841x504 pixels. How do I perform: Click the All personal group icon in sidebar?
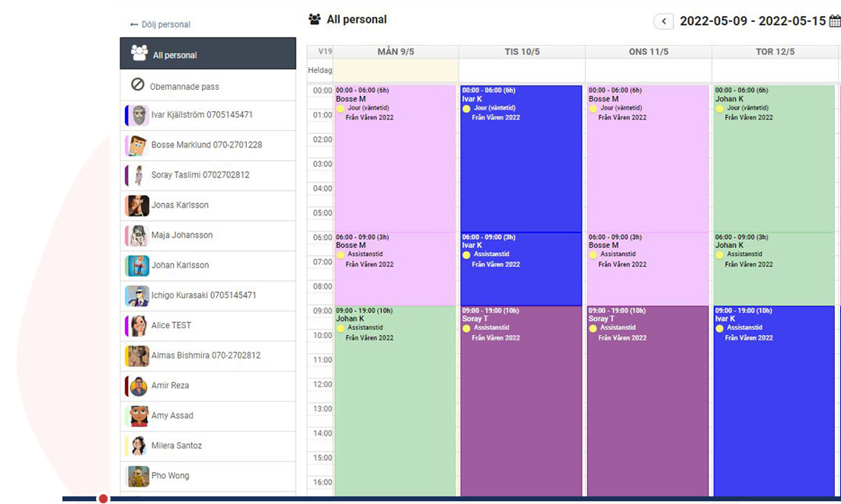point(139,53)
